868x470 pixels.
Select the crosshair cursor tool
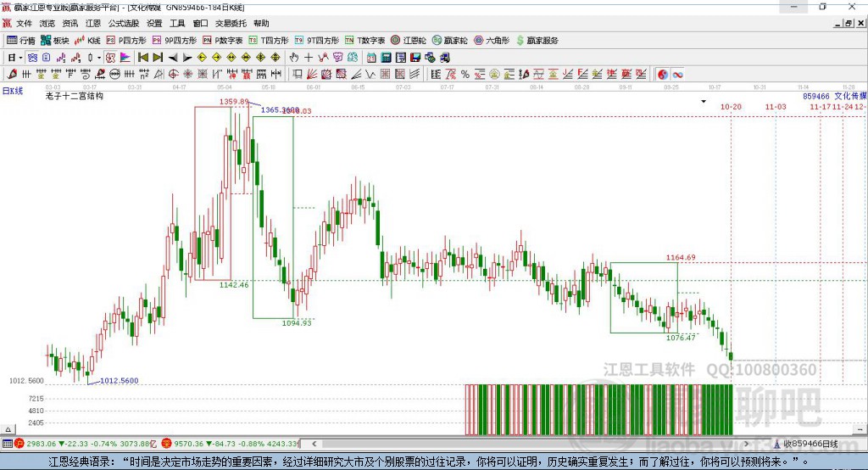click(x=309, y=57)
